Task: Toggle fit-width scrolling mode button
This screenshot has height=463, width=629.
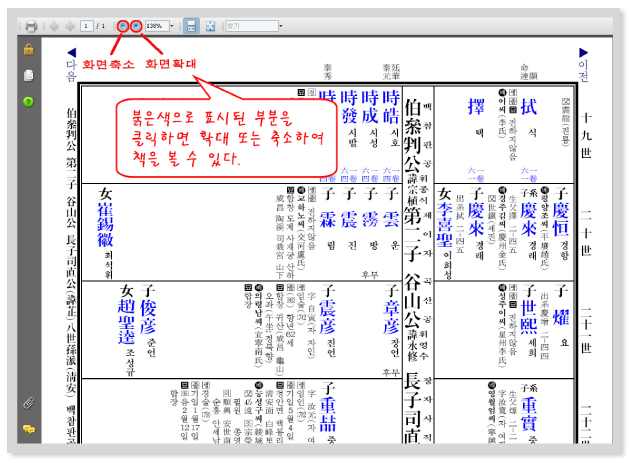Action: click(x=191, y=26)
